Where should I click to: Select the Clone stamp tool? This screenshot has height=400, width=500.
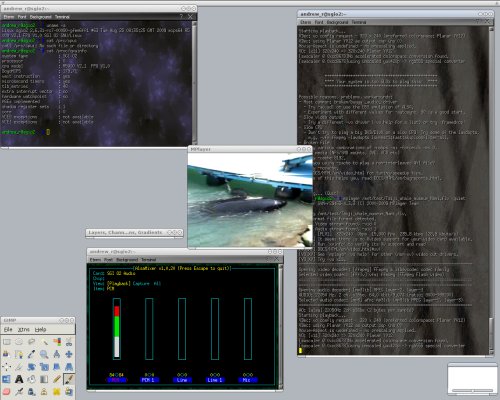coord(44,391)
